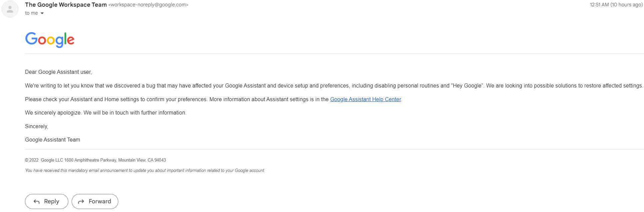This screenshot has height=212, width=644.
Task: Click the sender avatar icon
Action: pos(10,9)
